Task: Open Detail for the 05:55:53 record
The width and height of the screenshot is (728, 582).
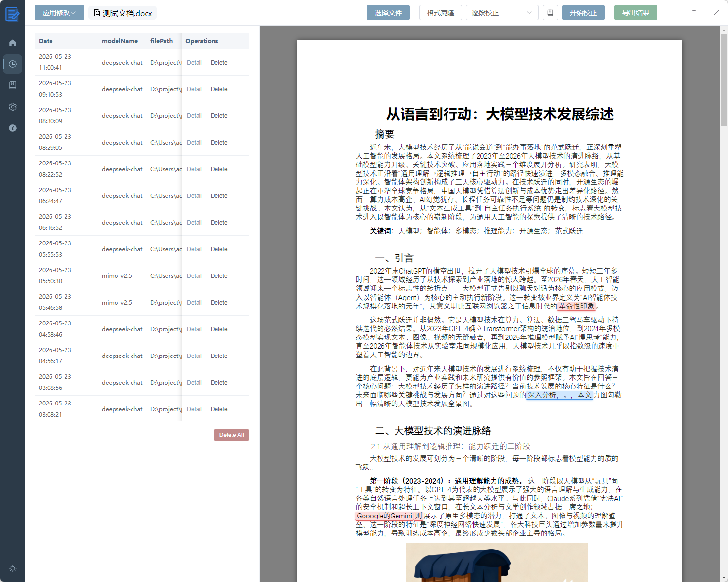Action: pyautogui.click(x=194, y=249)
